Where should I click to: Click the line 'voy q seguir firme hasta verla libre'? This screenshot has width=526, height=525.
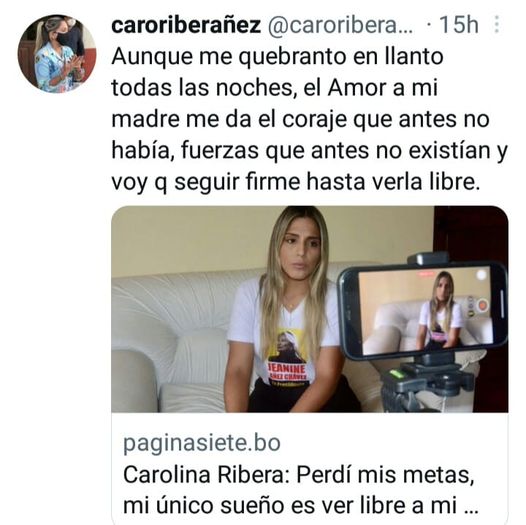tap(296, 182)
